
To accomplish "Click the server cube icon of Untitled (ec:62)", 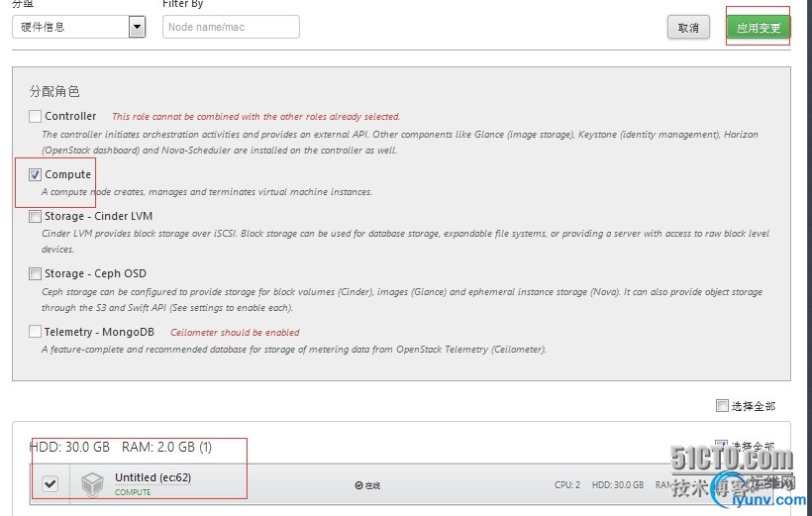I will 92,485.
